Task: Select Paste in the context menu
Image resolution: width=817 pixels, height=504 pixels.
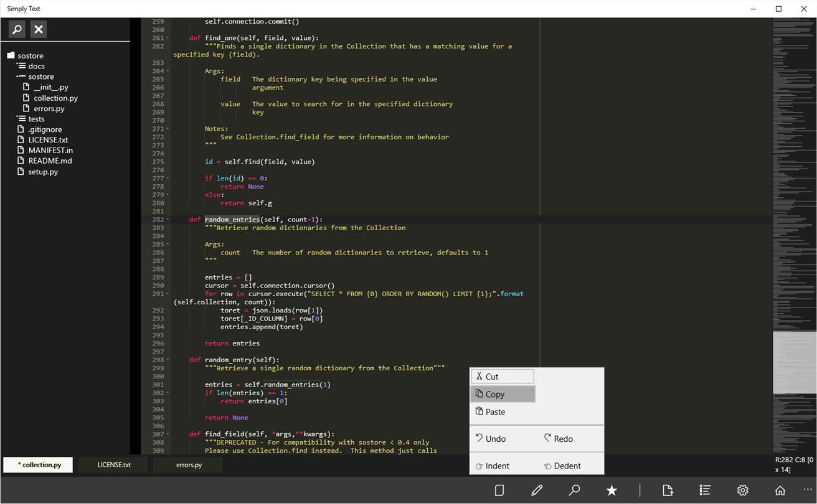Action: [495, 412]
